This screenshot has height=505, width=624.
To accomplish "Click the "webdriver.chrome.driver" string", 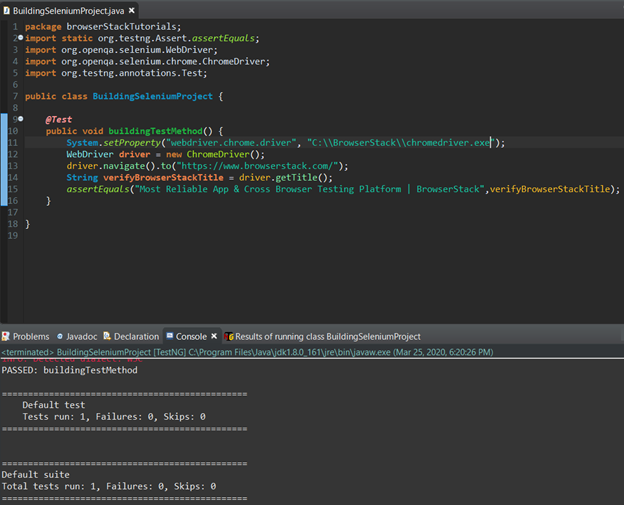I will point(231,142).
